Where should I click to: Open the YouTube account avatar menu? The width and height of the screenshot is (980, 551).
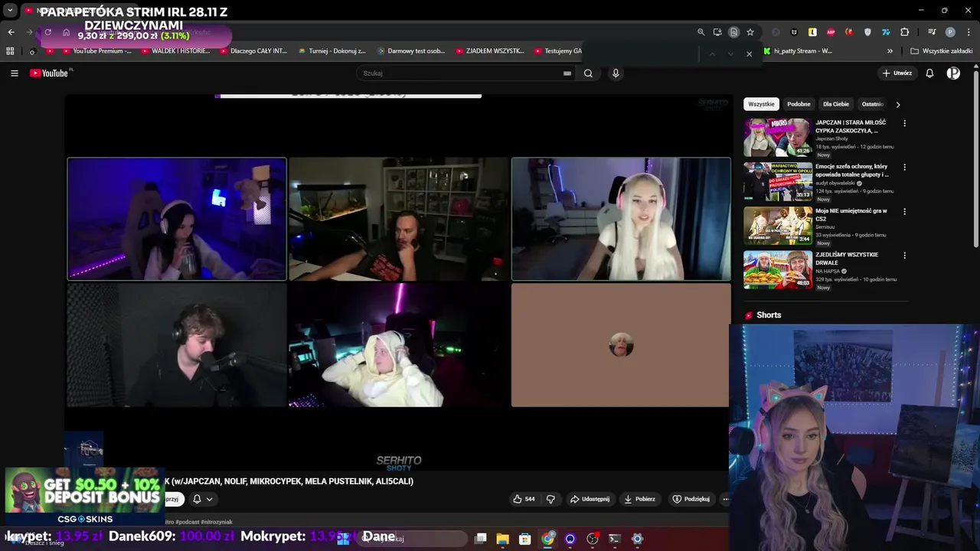[953, 73]
